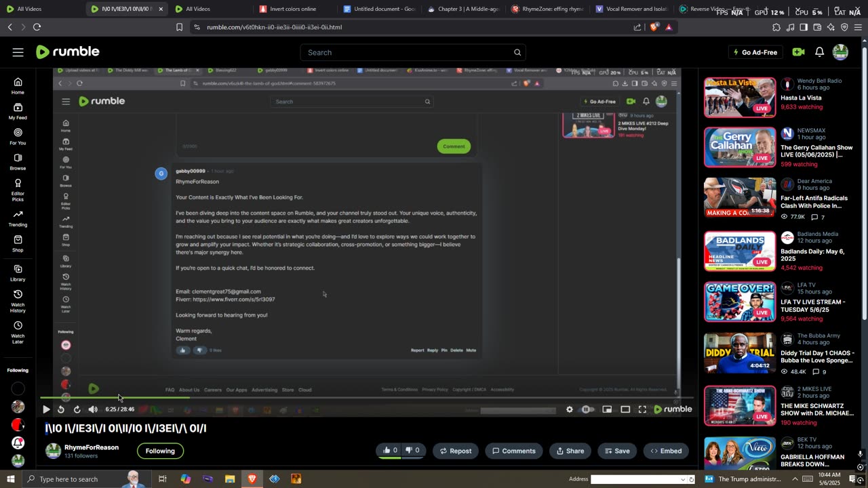Go to Home in the sidebar
Viewport: 868px width, 488px height.
[x=18, y=86]
